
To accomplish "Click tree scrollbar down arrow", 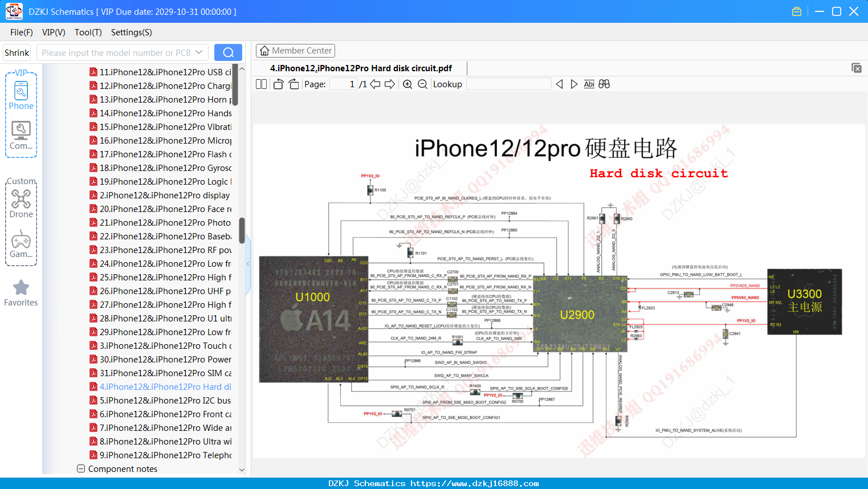I will [x=242, y=470].
